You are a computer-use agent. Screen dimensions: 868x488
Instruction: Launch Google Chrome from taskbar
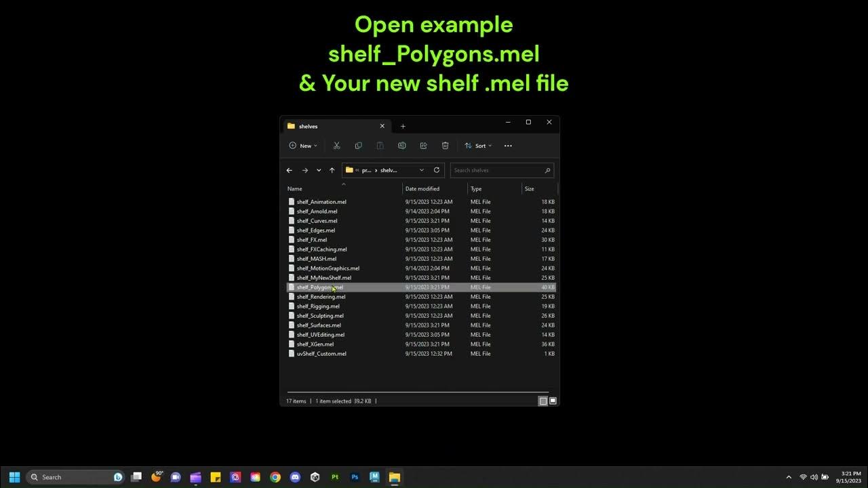pyautogui.click(x=275, y=477)
